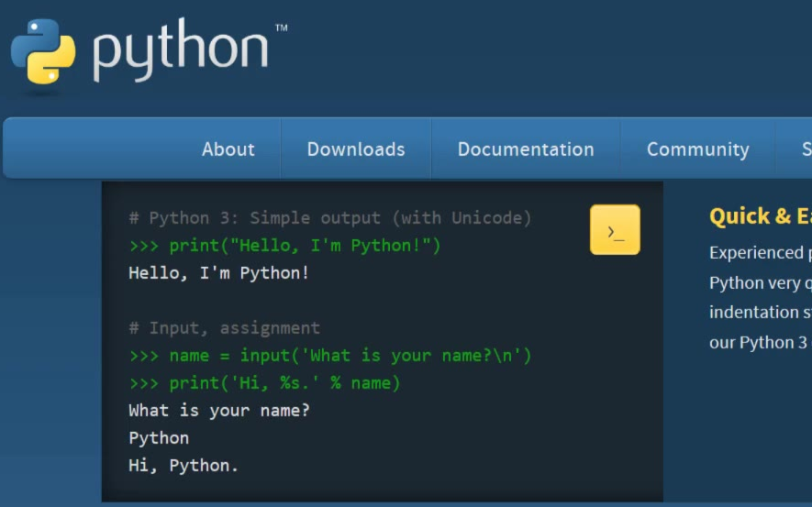The image size is (812, 507).
Task: Click the "# Python 3: Simple output" comment line
Action: pos(330,218)
